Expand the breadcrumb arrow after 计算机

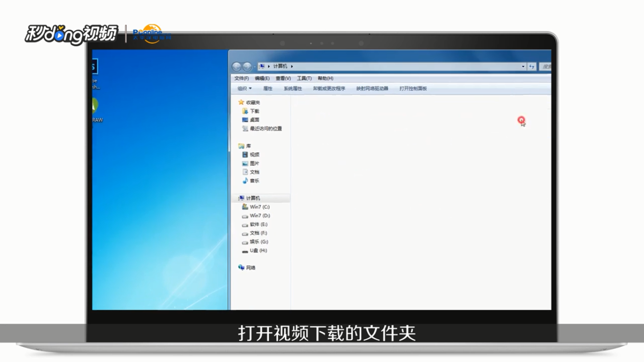292,66
